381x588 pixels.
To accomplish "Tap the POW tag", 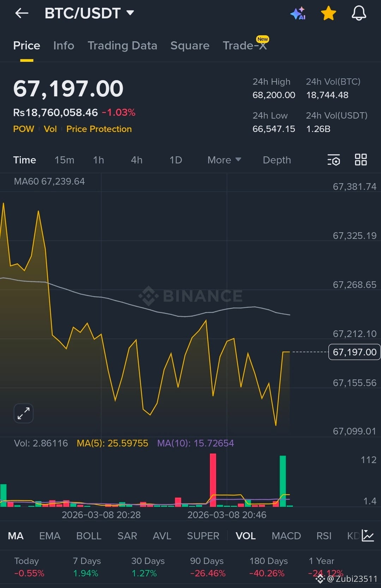I will [24, 129].
